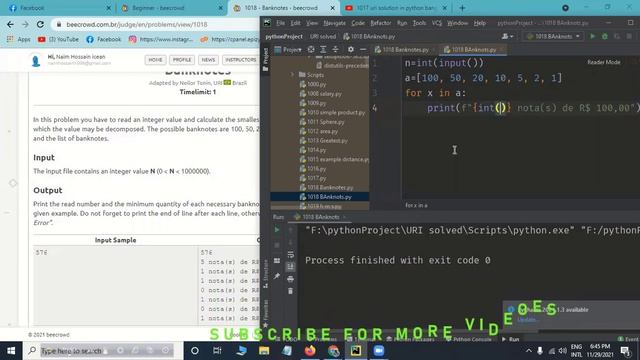Viewport: 640px width, 360px height.
Task: Click the Update link in the notification popup
Action: click(x=527, y=320)
